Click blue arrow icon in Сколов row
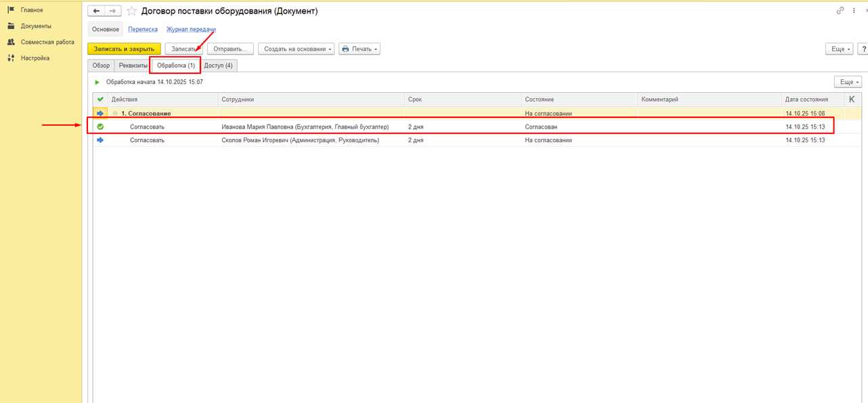Viewport: 868px width, 403px height. click(100, 140)
